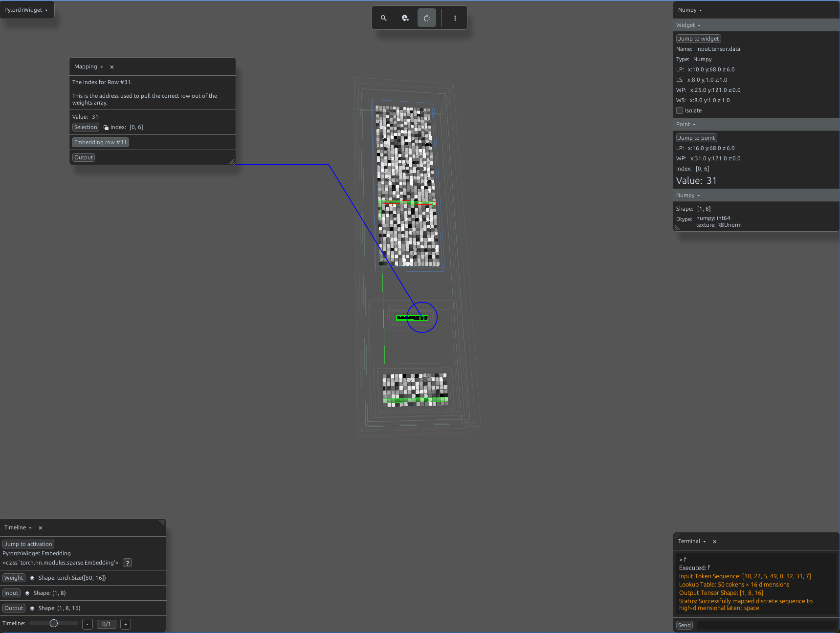Open the top Numpy panel dropdown
The width and height of the screenshot is (840, 633).
(x=690, y=10)
